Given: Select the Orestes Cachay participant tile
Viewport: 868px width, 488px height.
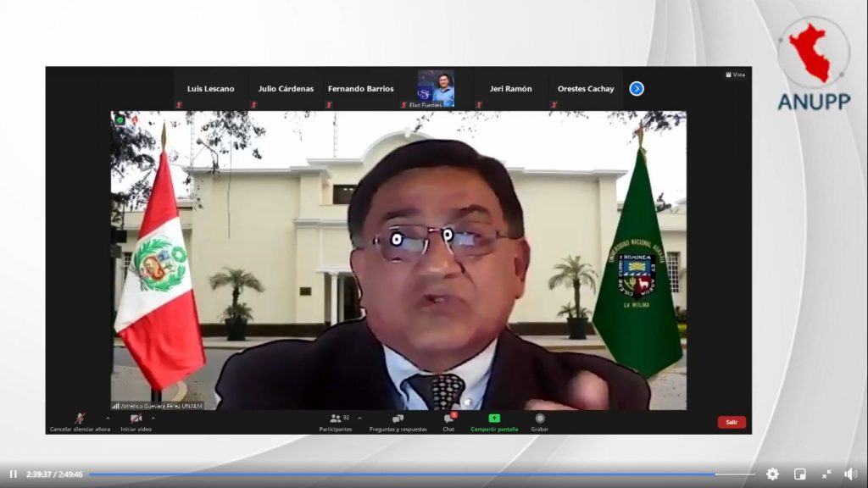Looking at the screenshot, I should (x=586, y=88).
